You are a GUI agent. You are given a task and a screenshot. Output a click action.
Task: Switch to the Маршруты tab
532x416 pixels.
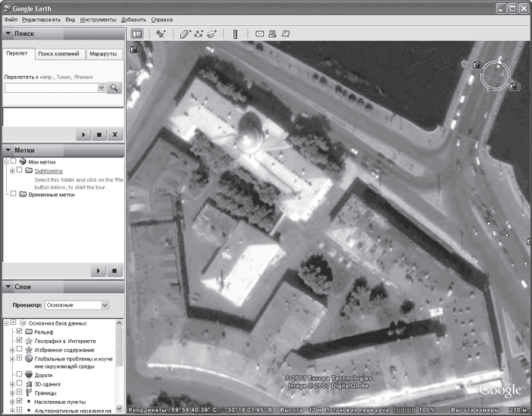tap(103, 55)
